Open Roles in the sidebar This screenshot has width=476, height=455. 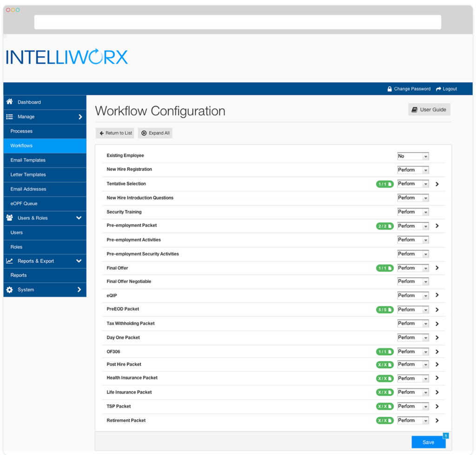[45, 247]
